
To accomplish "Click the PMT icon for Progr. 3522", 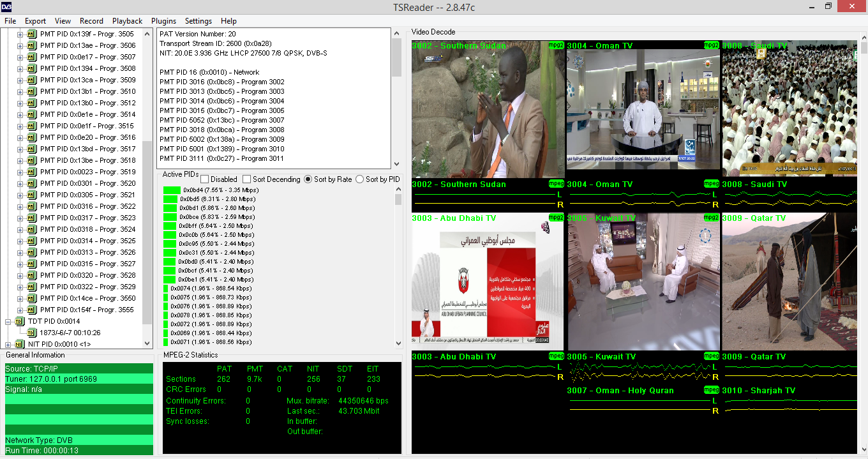I will tap(32, 207).
